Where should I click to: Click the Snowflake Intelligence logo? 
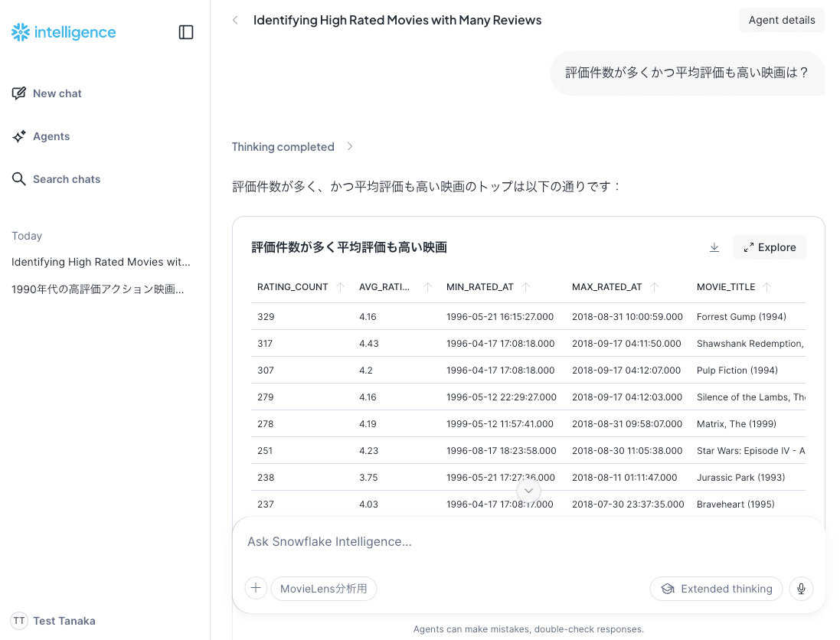click(64, 32)
